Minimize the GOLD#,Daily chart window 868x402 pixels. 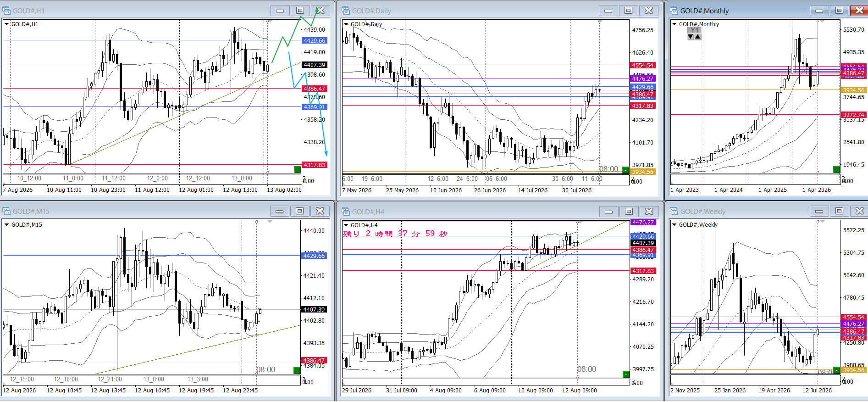tap(608, 11)
